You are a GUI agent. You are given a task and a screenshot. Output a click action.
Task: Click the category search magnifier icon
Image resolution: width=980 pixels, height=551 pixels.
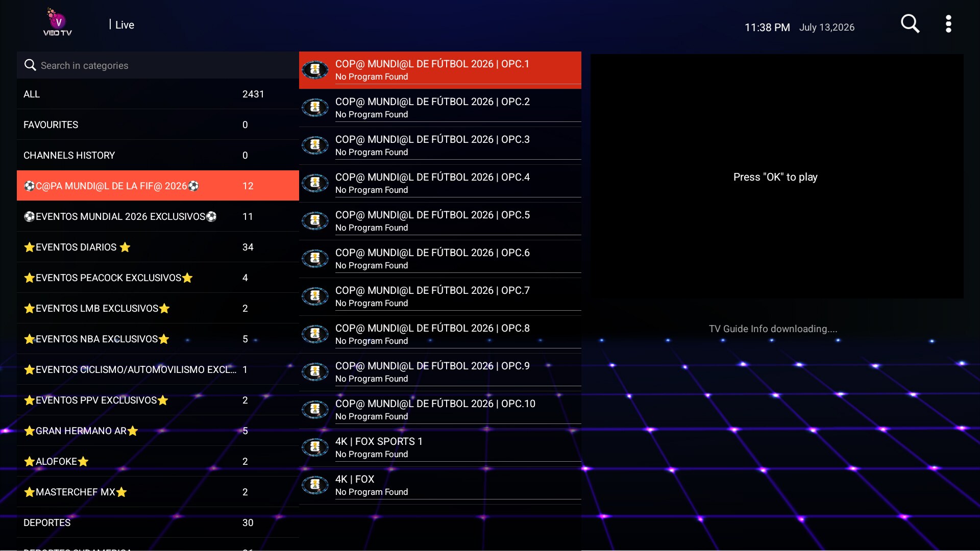point(30,65)
